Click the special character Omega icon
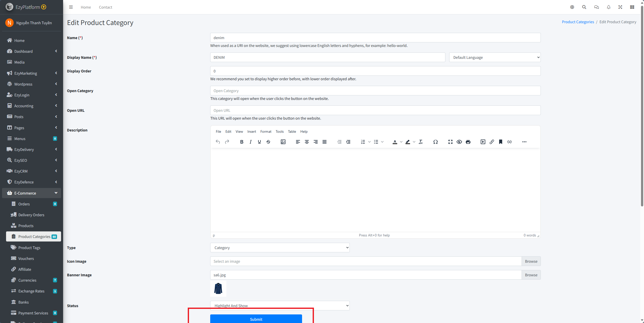644x323 pixels. click(435, 142)
